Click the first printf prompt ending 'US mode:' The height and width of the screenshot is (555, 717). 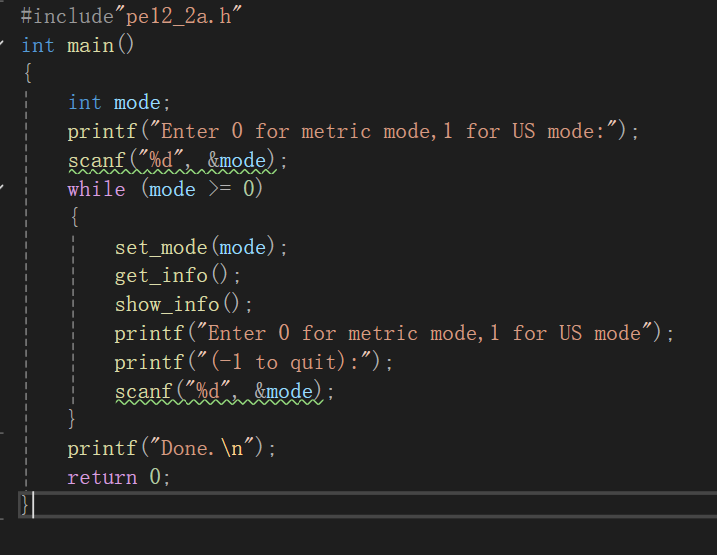click(x=353, y=131)
